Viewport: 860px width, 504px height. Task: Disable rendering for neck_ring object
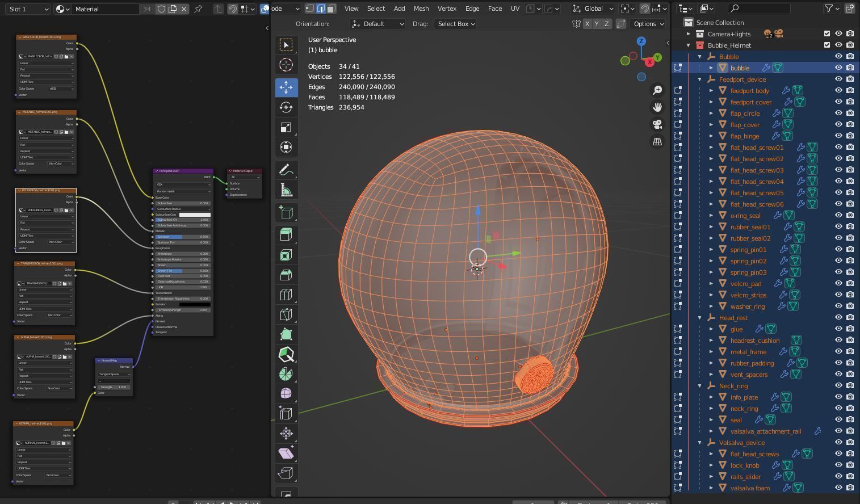tap(850, 408)
